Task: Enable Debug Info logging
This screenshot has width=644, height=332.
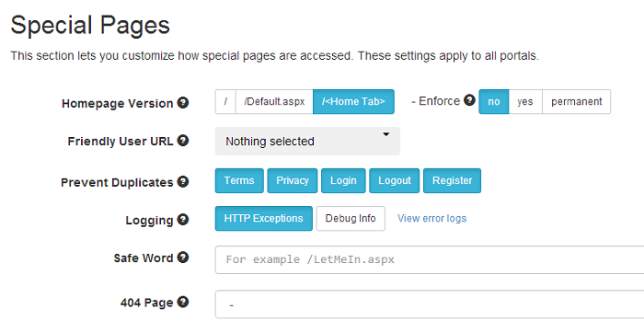Action: 351,218
